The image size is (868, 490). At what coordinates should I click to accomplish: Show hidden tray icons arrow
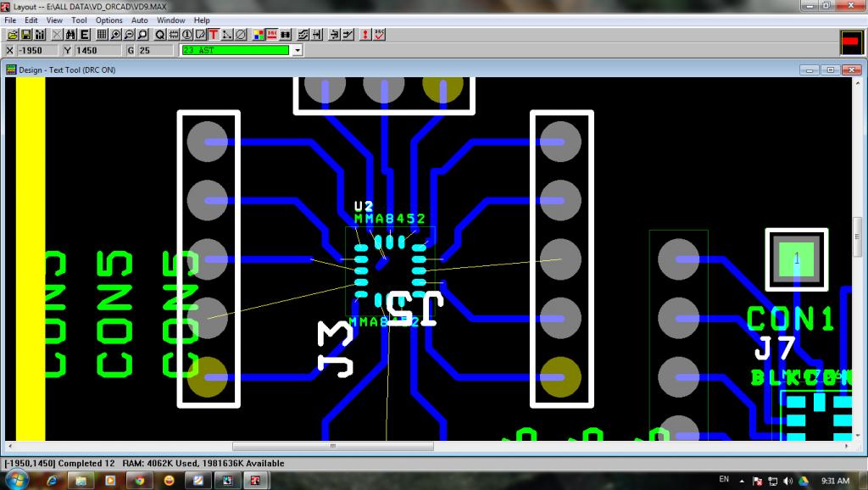[x=742, y=482]
